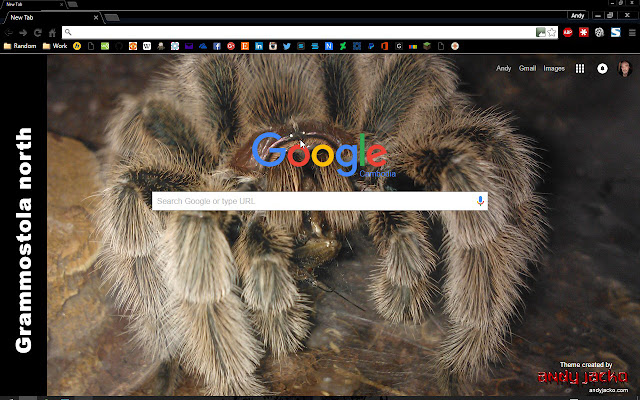Open the blue N bookmark
Image resolution: width=640 pixels, height=400 pixels.
(329, 46)
